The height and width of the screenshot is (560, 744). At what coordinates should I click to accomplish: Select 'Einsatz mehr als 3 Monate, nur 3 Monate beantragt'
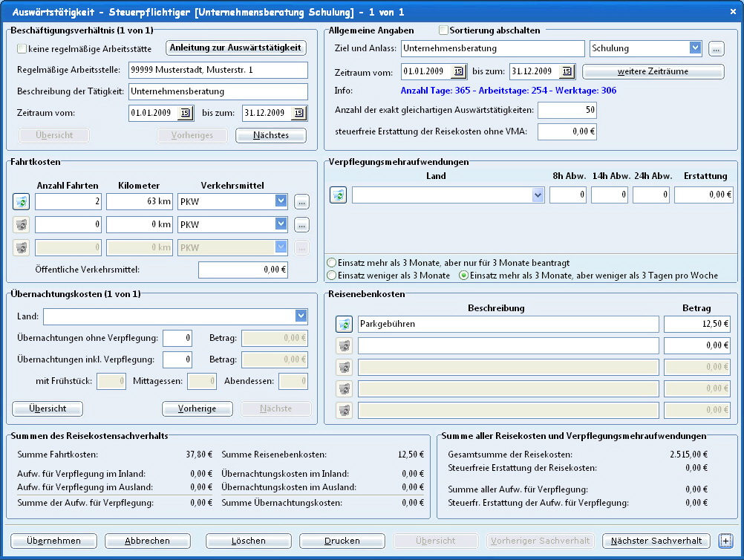pyautogui.click(x=331, y=263)
